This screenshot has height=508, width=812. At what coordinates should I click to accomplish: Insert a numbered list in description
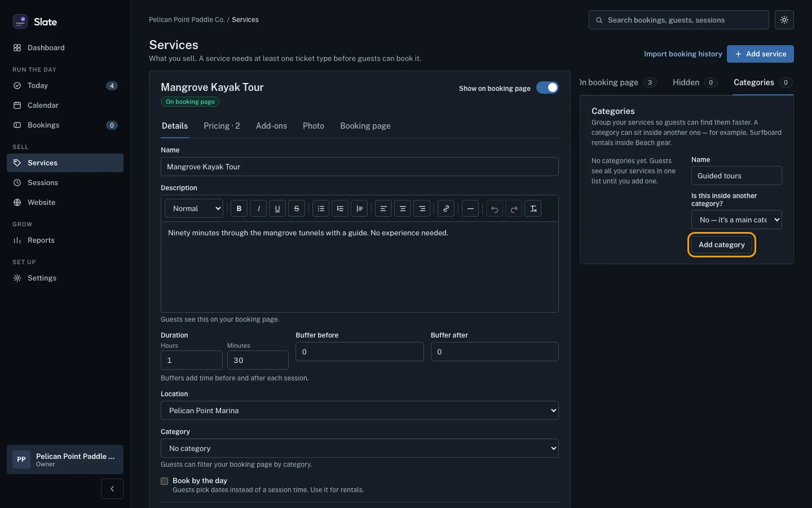[340, 209]
